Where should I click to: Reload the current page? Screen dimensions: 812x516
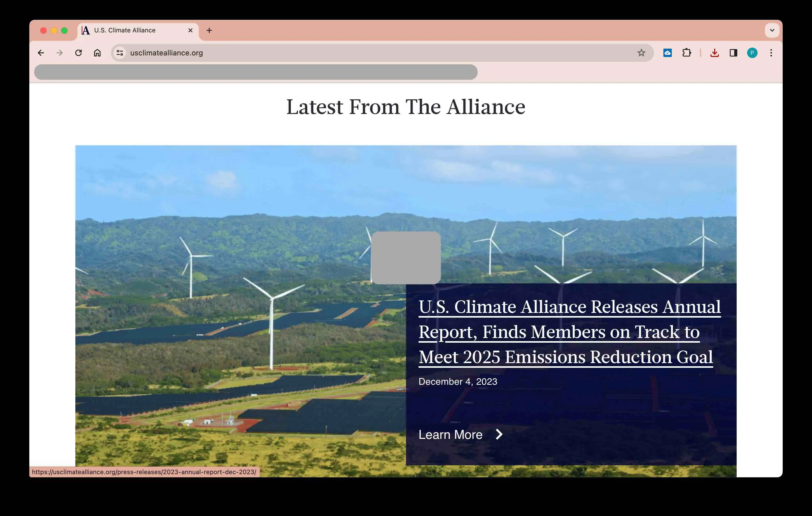tap(78, 53)
